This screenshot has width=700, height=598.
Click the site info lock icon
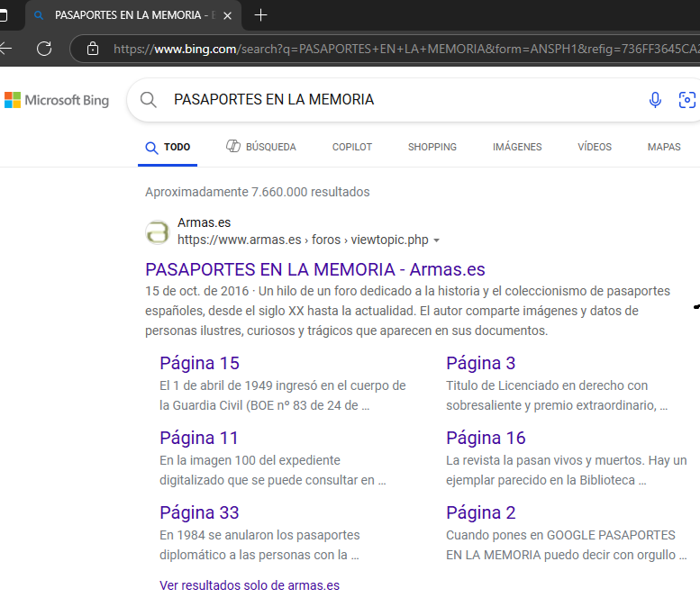[x=93, y=49]
